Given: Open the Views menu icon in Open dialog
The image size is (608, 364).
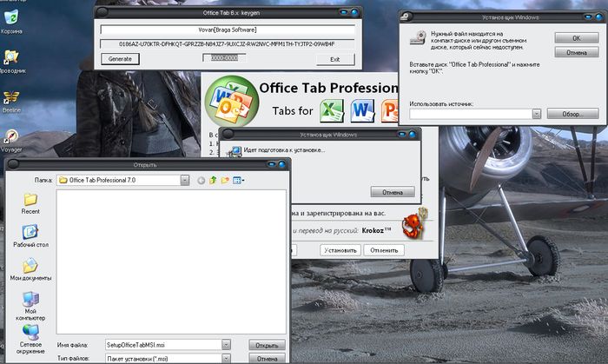Looking at the screenshot, I should pos(238,180).
